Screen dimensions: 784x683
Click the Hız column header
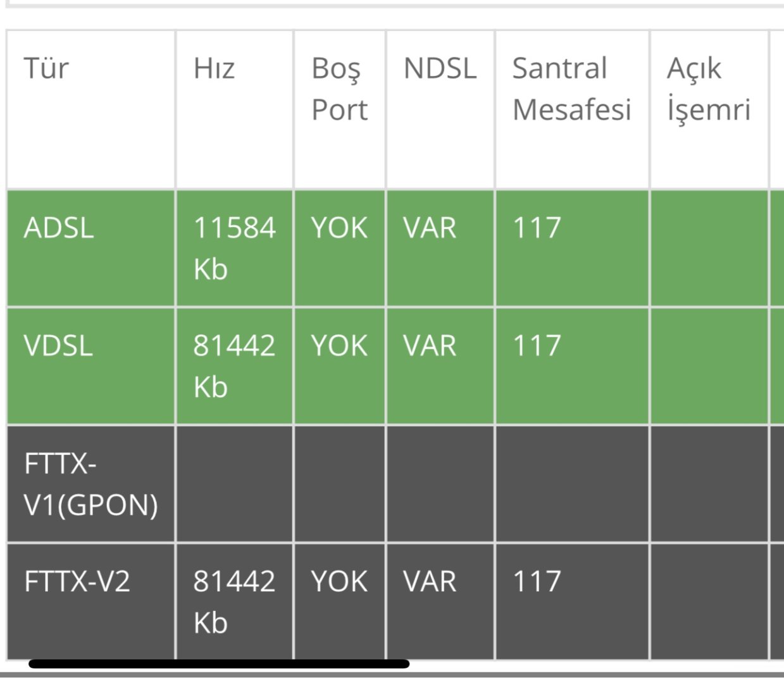(x=214, y=68)
